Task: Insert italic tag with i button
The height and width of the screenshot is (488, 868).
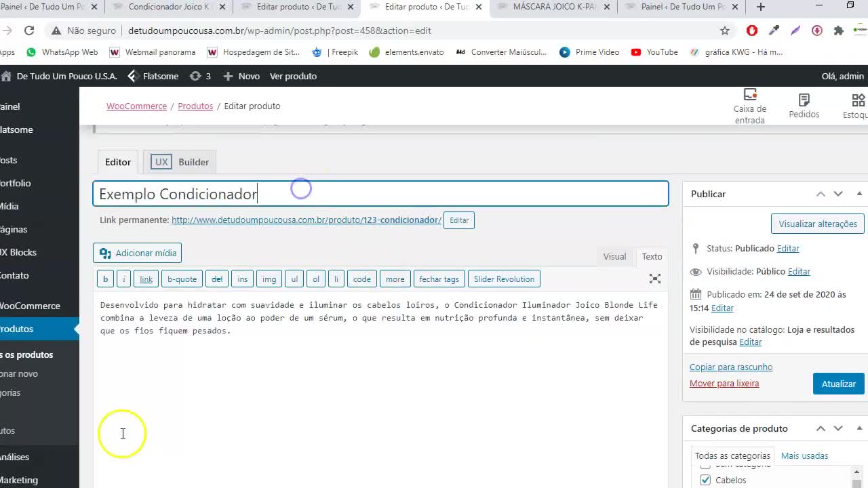Action: 123,279
